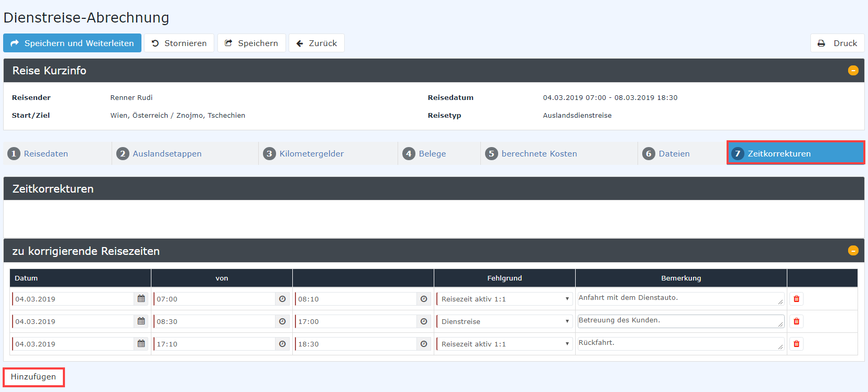
Task: Click the Speichern button
Action: [x=251, y=43]
